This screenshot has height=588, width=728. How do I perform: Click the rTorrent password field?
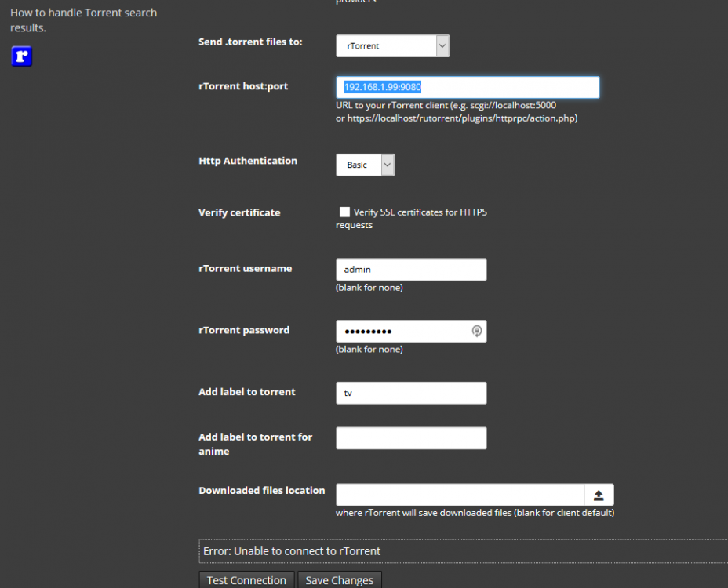click(x=411, y=331)
